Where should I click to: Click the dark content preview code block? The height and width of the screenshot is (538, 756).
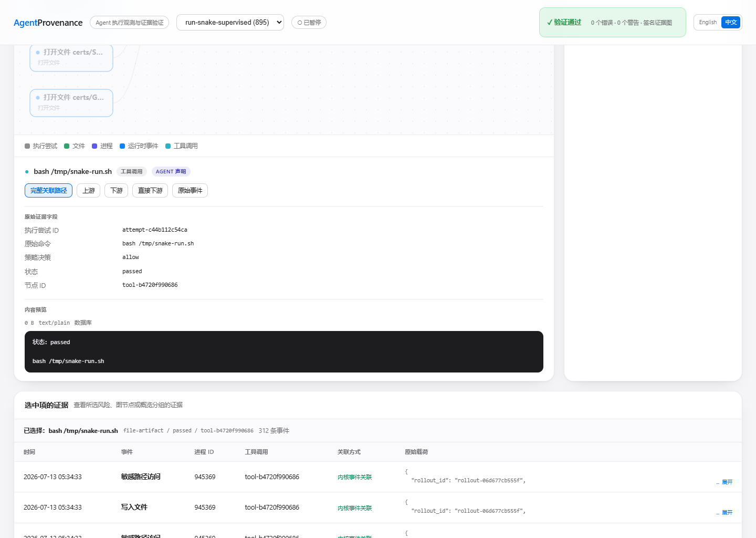point(284,351)
